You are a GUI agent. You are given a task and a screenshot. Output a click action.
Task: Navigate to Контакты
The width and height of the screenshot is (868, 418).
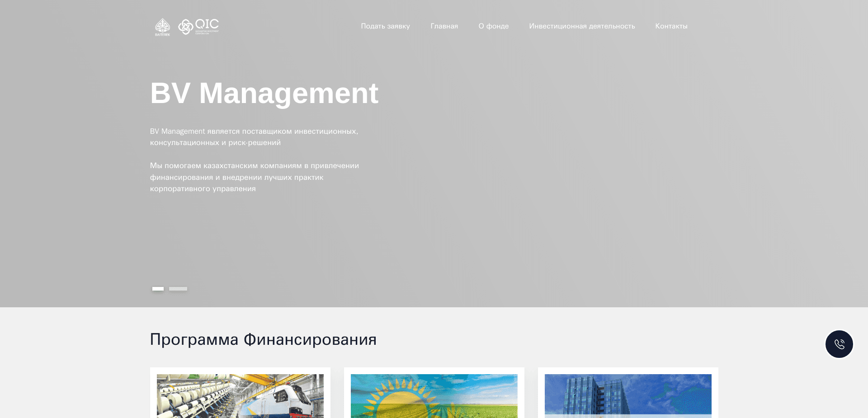[671, 26]
